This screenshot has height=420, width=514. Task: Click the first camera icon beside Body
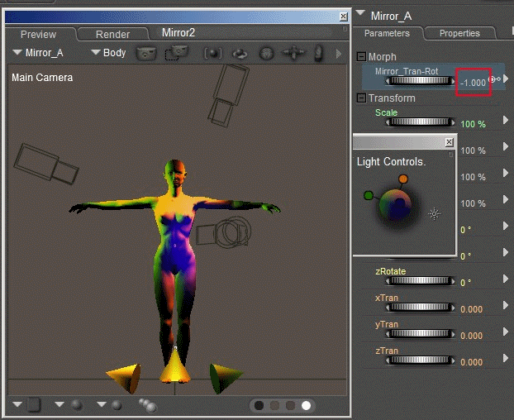coord(146,53)
